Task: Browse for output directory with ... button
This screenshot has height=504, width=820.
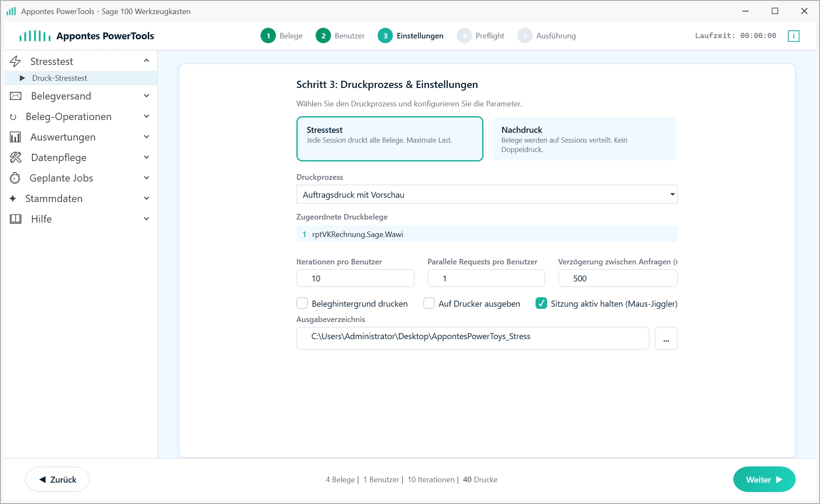Action: pyautogui.click(x=666, y=338)
